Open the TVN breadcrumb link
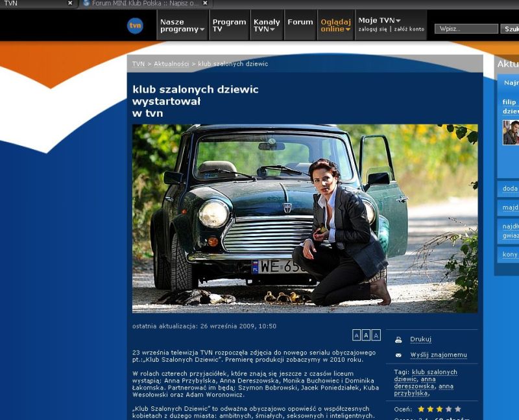519x420 pixels. (138, 64)
